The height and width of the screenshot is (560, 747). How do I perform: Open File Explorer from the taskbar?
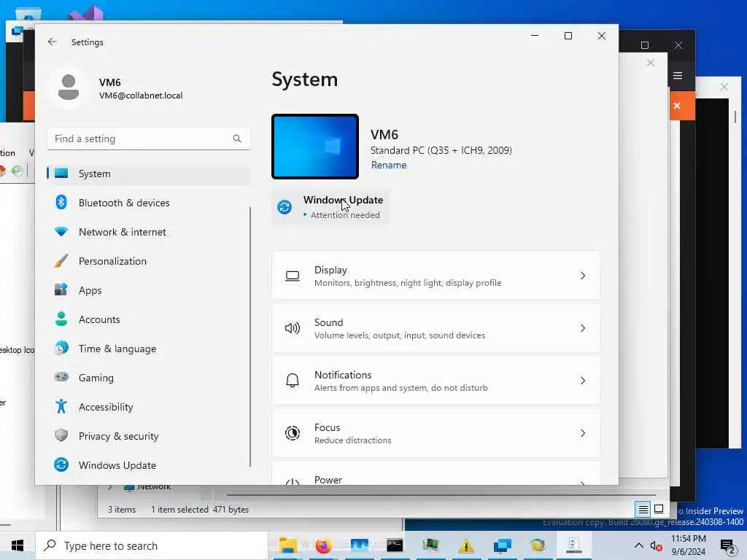pyautogui.click(x=287, y=545)
